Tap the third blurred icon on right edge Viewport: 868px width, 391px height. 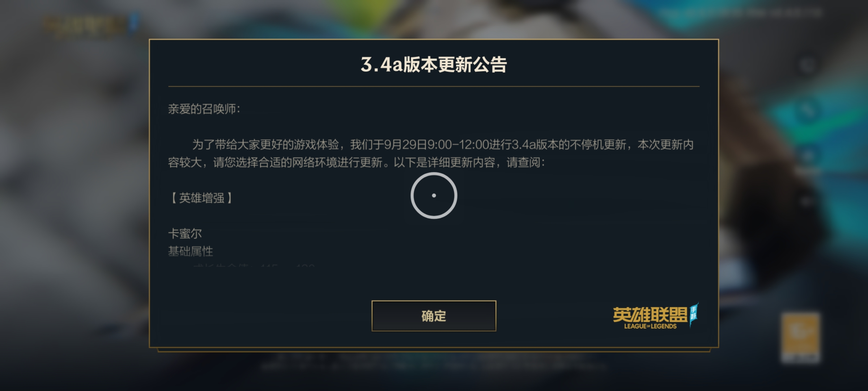click(x=807, y=156)
